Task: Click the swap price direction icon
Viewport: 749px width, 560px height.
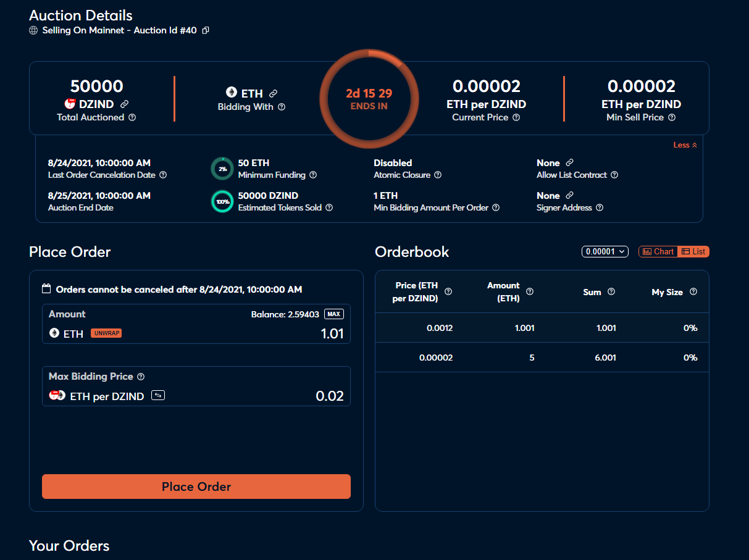Action: click(158, 395)
